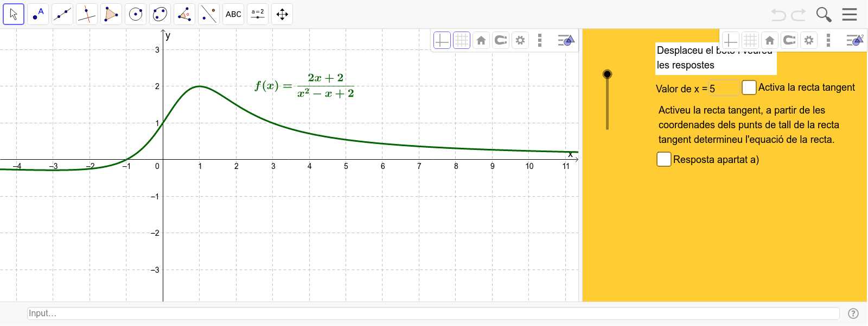The width and height of the screenshot is (868, 326).
Task: Select the Move arrow tool
Action: click(14, 14)
